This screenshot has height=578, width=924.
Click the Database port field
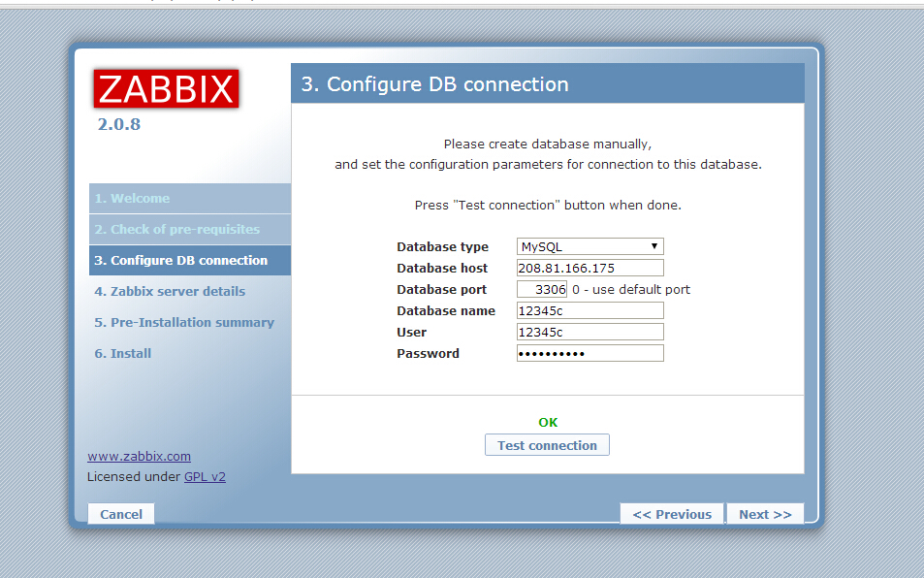click(x=542, y=289)
